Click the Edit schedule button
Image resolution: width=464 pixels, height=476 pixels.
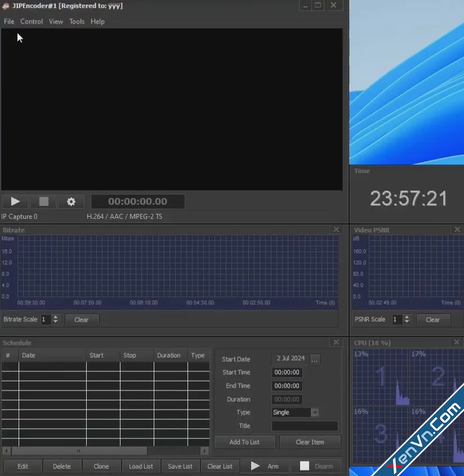tap(23, 466)
